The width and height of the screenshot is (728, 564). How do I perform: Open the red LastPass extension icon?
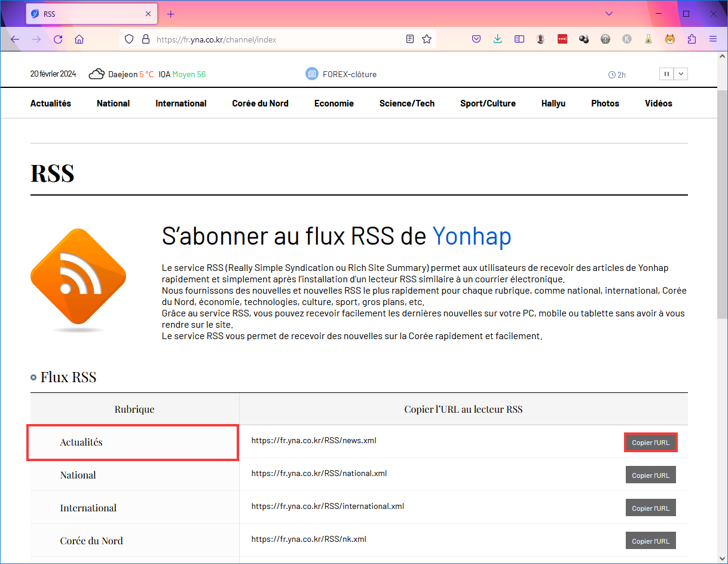coord(562,39)
